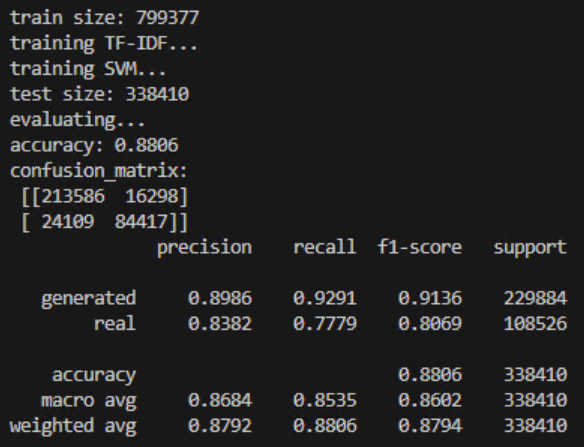584x447 pixels.
Task: Click the weighted avg support 338410
Action: tap(535, 425)
